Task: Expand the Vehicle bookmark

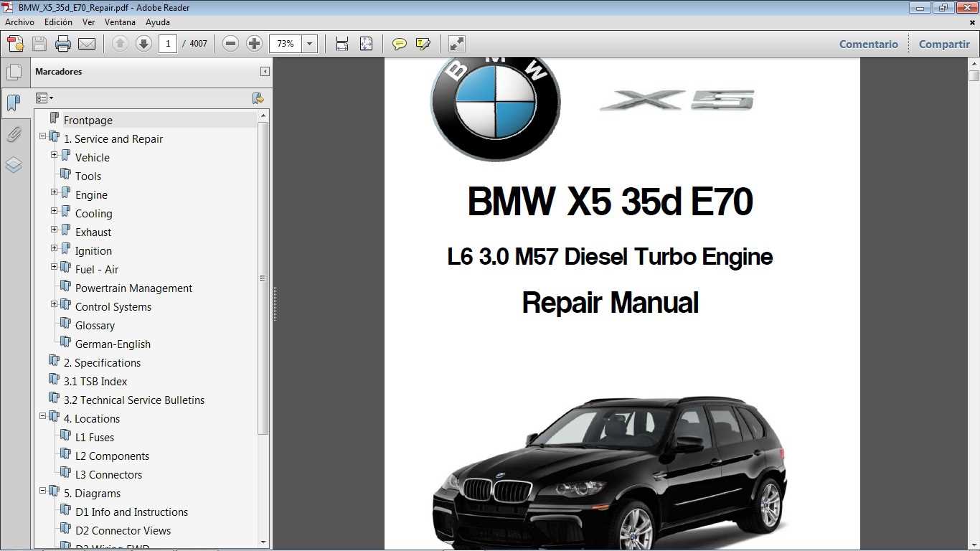Action: 55,154
